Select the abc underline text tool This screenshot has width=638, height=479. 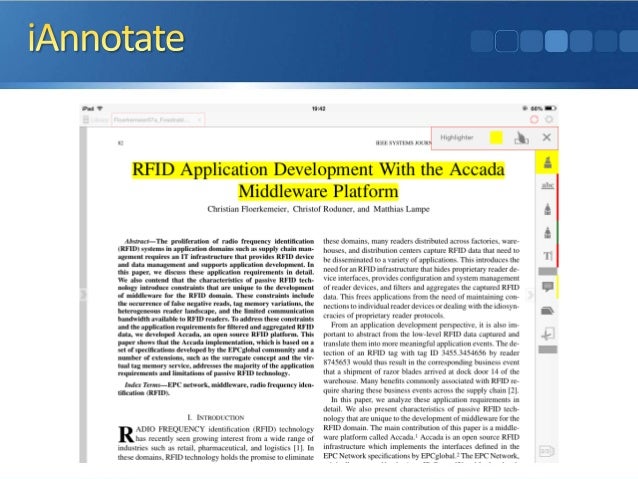[548, 186]
